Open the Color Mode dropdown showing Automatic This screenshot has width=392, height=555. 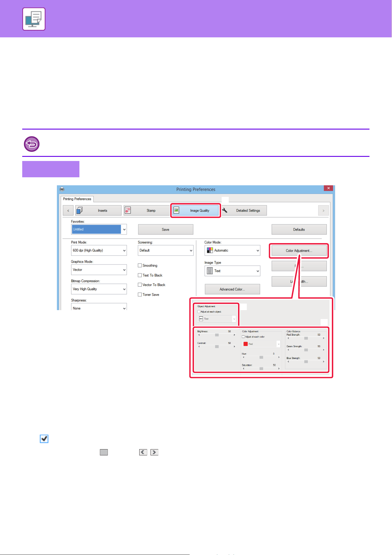coord(232,251)
